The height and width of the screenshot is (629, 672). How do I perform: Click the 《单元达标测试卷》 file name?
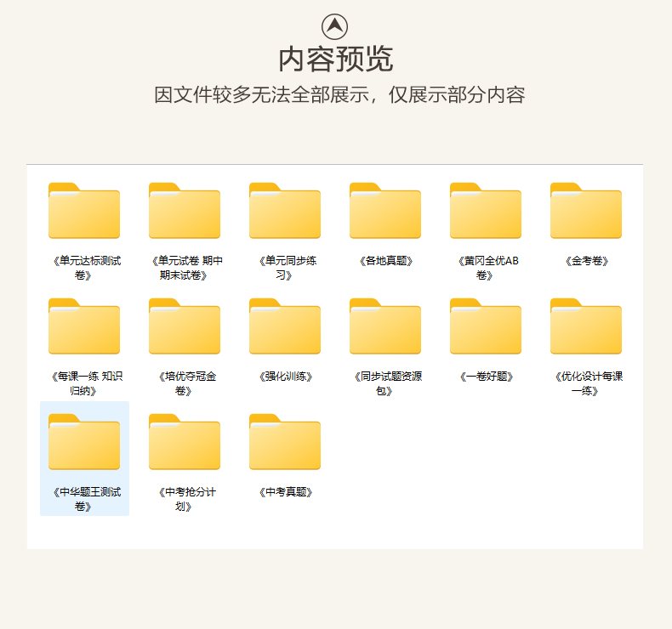87,268
